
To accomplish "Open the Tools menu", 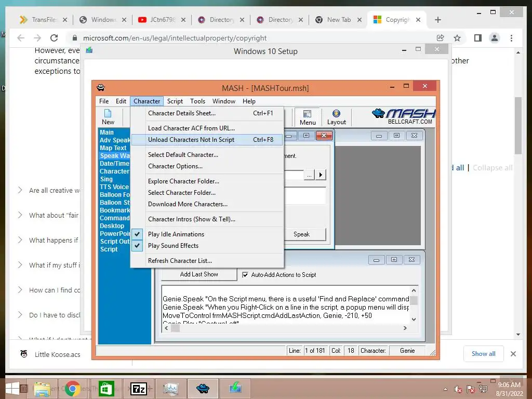I will (197, 101).
